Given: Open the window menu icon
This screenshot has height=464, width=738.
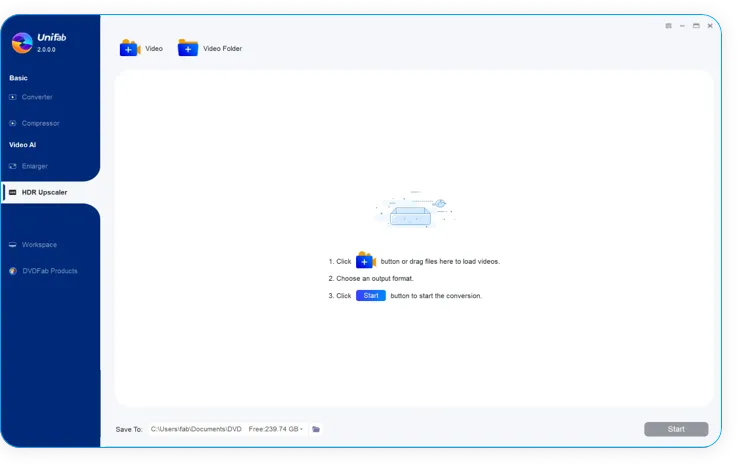Looking at the screenshot, I should pos(668,26).
